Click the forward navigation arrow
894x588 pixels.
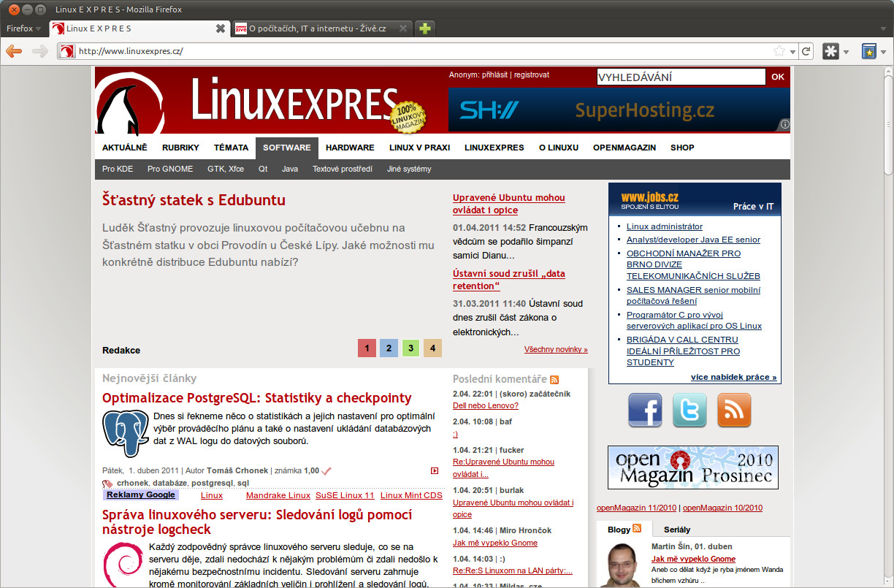[40, 51]
